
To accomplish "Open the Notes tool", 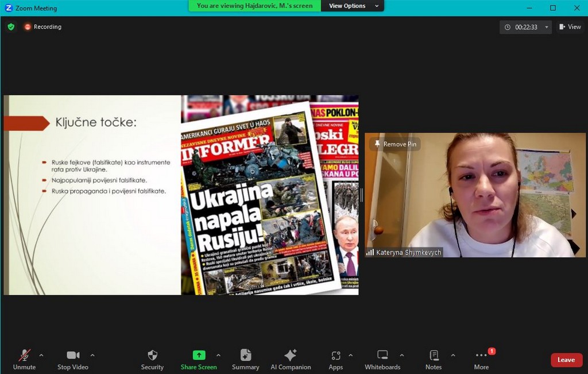I will (x=434, y=356).
